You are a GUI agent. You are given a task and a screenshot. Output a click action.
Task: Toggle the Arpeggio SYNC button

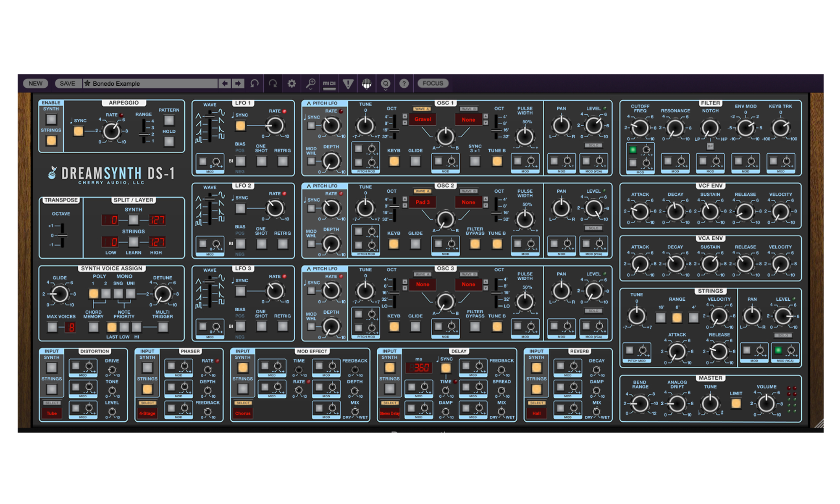click(x=78, y=131)
